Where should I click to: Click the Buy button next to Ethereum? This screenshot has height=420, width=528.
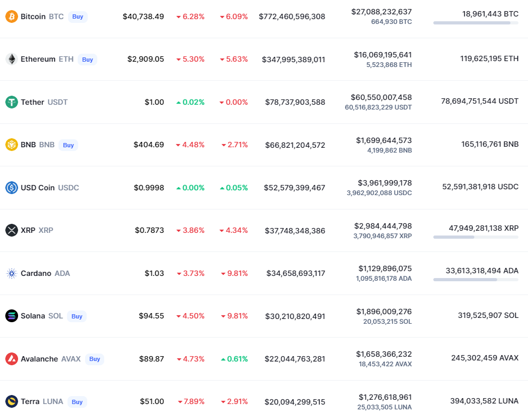coord(88,60)
